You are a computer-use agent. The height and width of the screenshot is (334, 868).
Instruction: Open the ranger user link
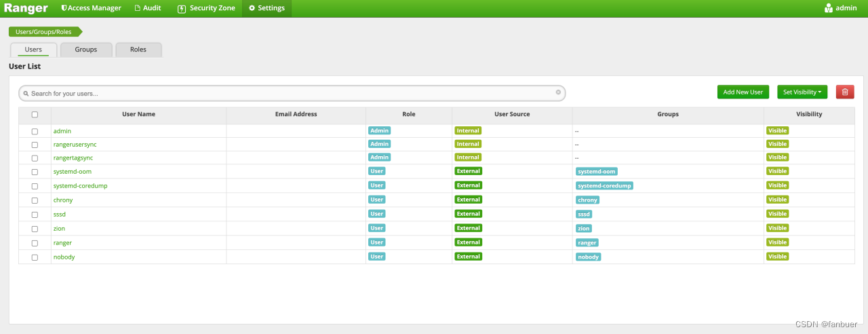(x=63, y=243)
